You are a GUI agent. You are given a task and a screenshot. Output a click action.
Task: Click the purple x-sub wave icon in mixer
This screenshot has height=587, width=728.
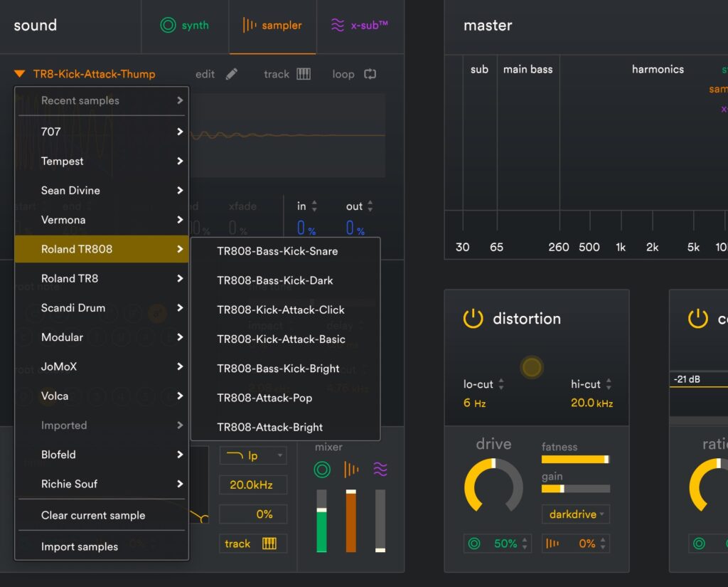pos(380,470)
